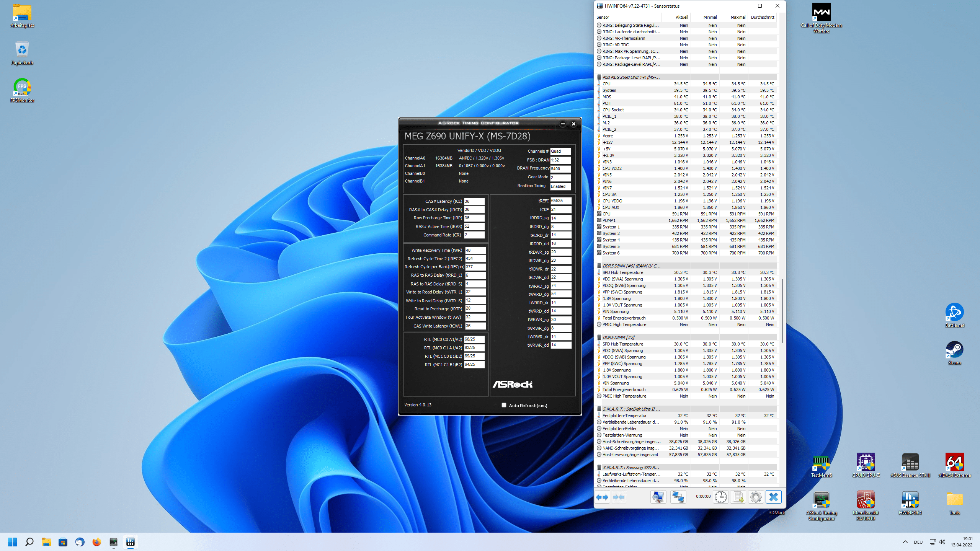Click the HWiNFO vertical scrollbar thumb
The width and height of the screenshot is (980, 551).
782,311
